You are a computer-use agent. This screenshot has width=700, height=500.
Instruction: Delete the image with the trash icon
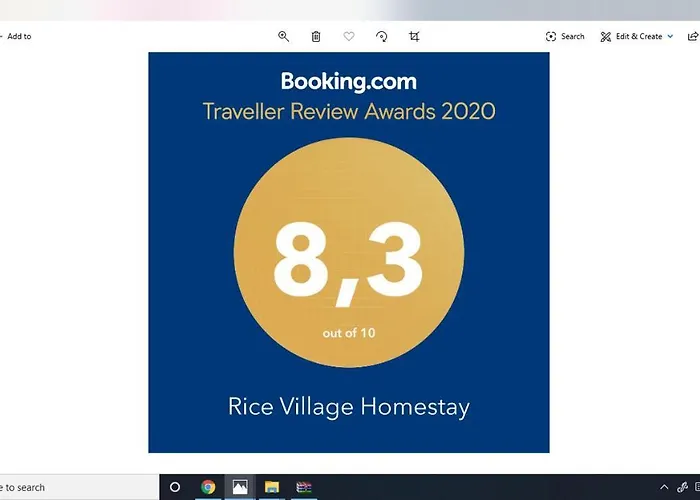pyautogui.click(x=316, y=37)
